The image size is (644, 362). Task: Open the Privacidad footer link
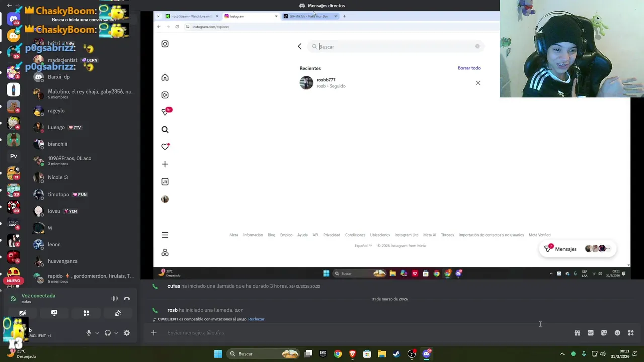[332, 235]
